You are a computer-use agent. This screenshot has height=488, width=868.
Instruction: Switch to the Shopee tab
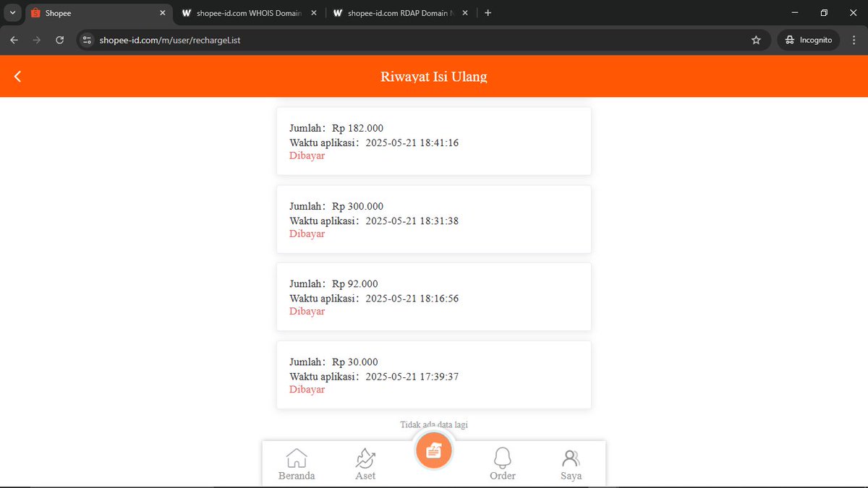(x=98, y=13)
